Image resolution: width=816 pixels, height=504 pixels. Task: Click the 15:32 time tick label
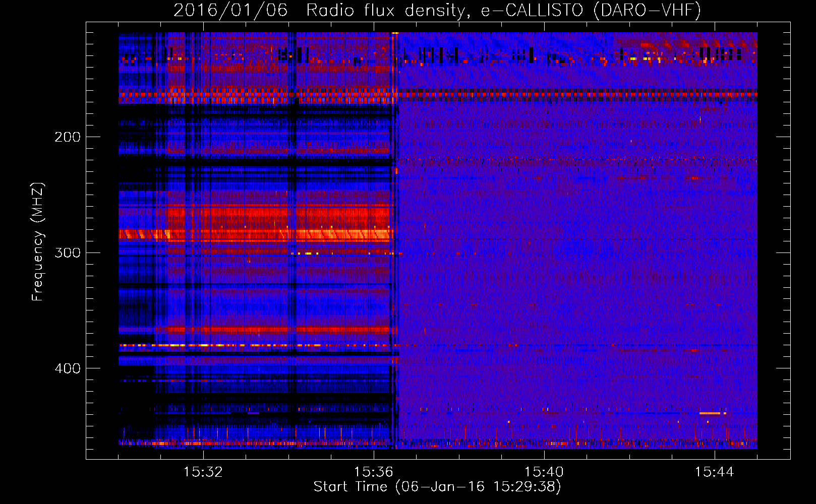(203, 472)
